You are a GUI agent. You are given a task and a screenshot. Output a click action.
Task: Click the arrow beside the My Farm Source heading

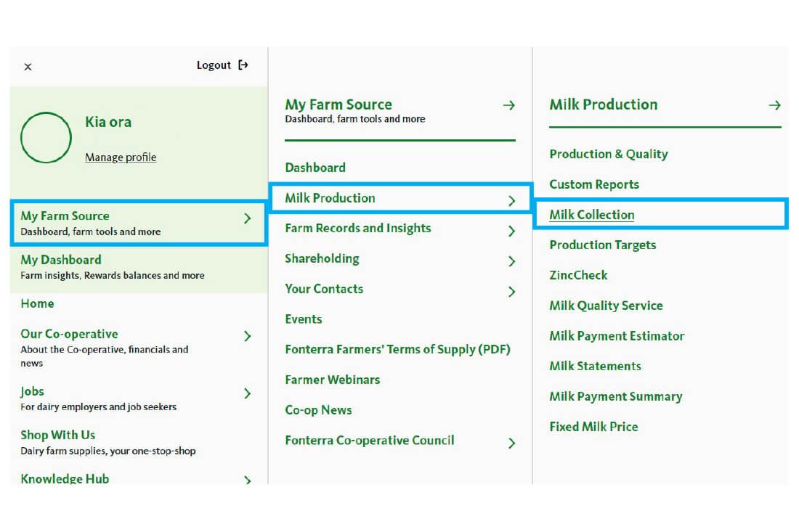pyautogui.click(x=508, y=105)
